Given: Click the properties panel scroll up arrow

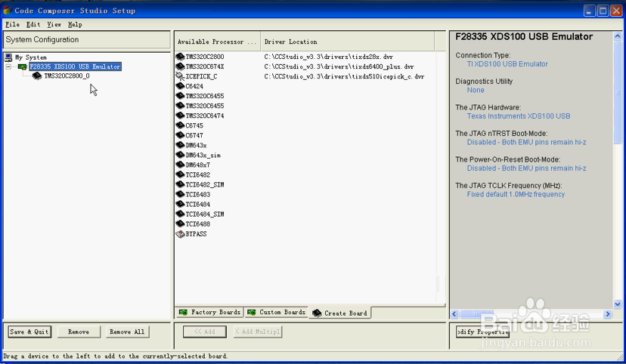Looking at the screenshot, I should pos(617,36).
